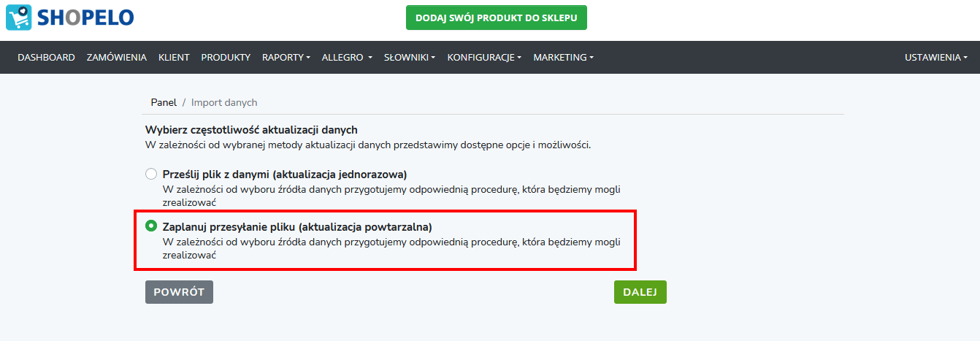Open the KLIENT section

pos(174,57)
